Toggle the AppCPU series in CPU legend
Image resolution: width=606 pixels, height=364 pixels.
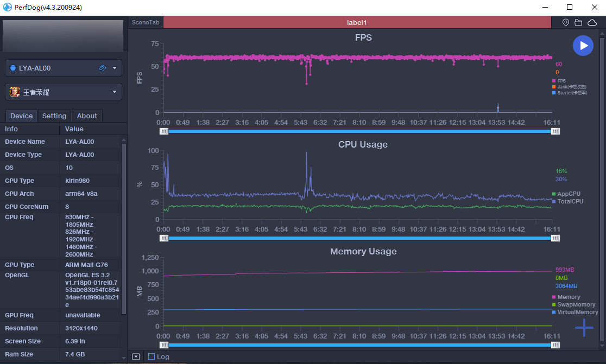(x=554, y=194)
